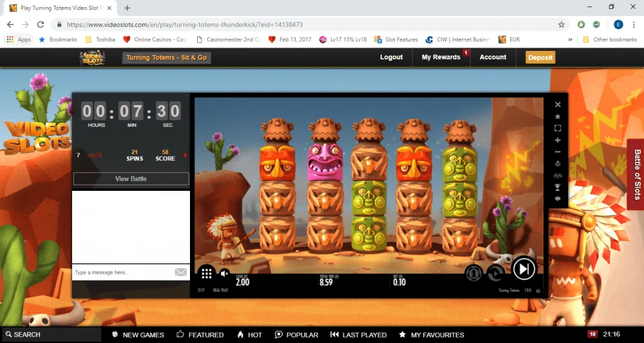Click Logout in the header
The height and width of the screenshot is (343, 644).
tap(391, 57)
